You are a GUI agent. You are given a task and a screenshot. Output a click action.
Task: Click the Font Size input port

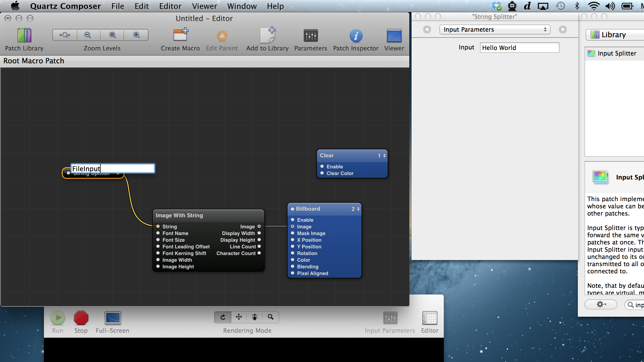[158, 240]
